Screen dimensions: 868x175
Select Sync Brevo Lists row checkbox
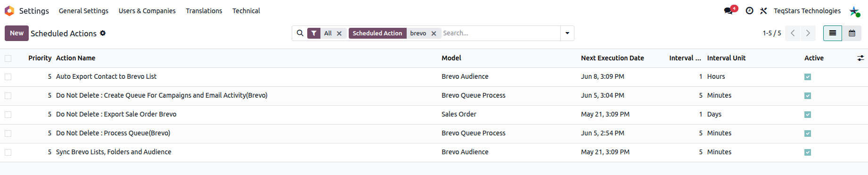8,152
